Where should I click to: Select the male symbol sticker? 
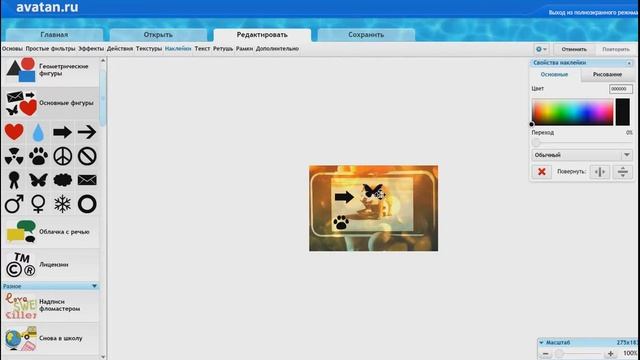click(14, 204)
